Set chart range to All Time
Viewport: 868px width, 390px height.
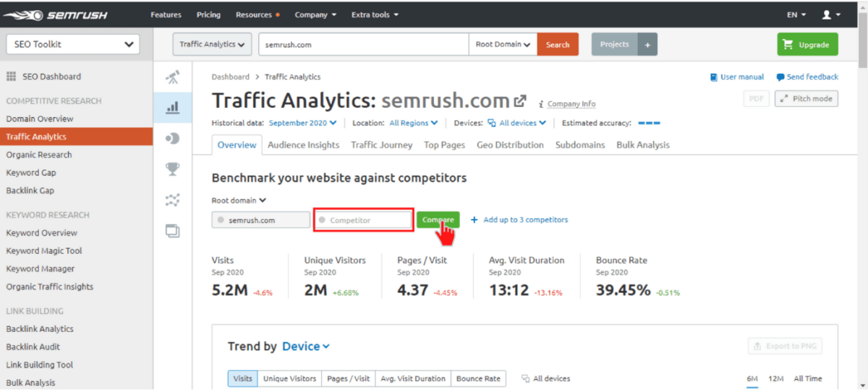click(x=808, y=378)
